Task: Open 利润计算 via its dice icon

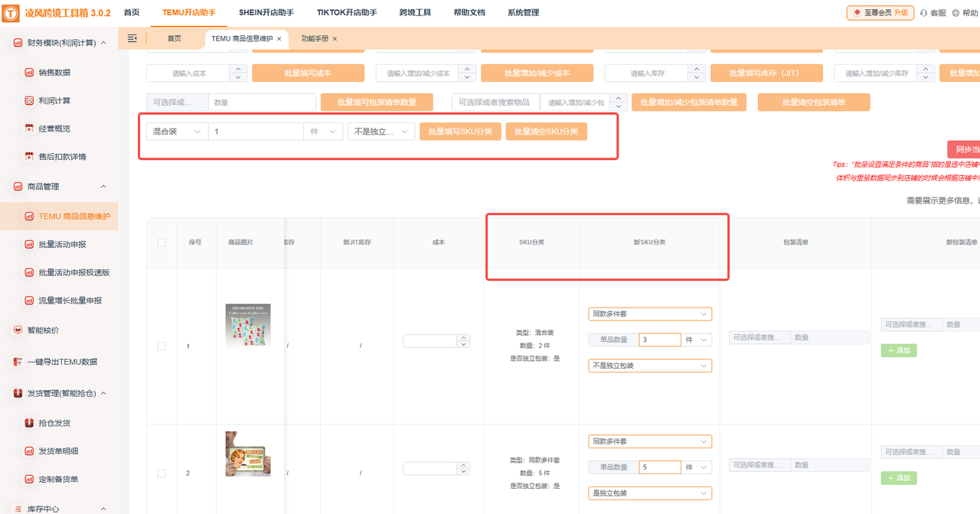Action: pos(29,101)
